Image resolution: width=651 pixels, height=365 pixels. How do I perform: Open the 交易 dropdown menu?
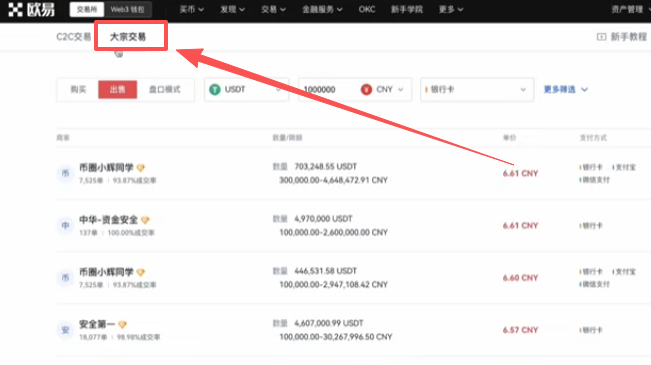(x=273, y=9)
